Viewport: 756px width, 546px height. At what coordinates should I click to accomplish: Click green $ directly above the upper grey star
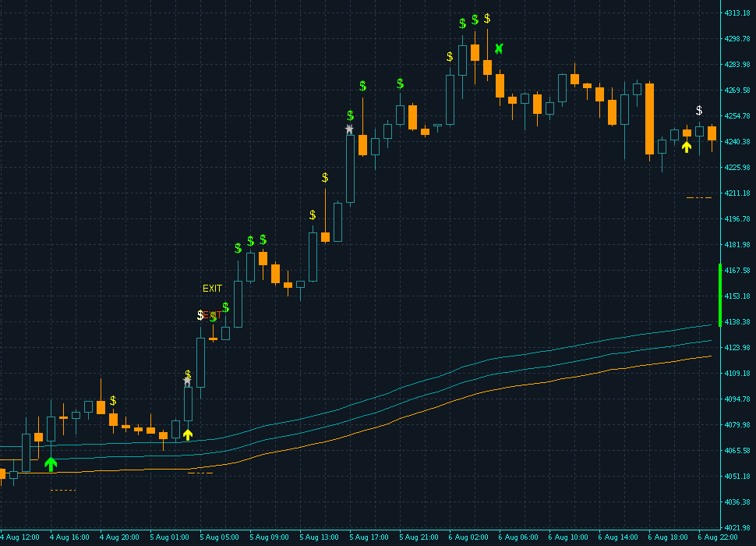351,115
